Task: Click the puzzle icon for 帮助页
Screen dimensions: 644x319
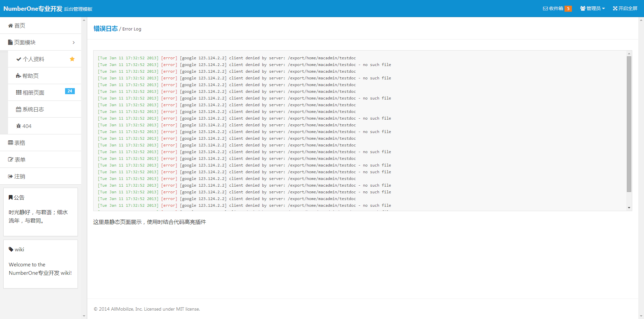Action: [x=18, y=76]
